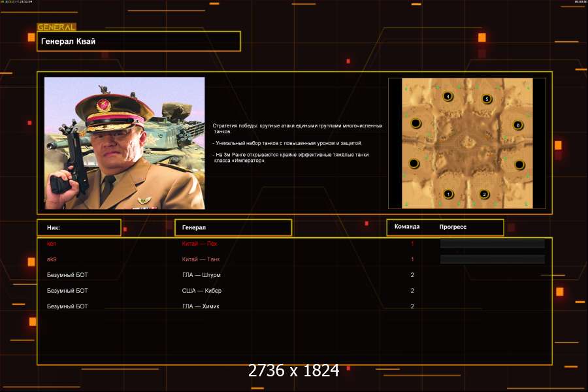The height and width of the screenshot is (392, 588).
Task: Select player ak9 in the list
Action: [x=52, y=259]
